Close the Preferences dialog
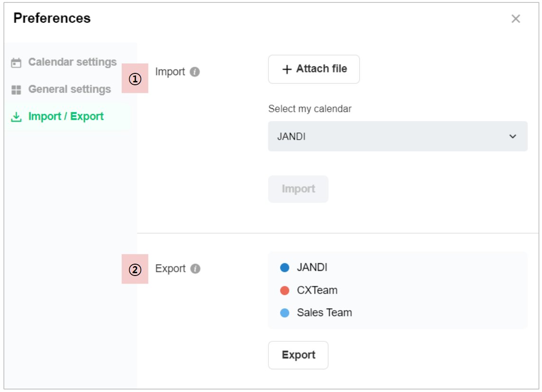The height and width of the screenshot is (392, 542). (x=515, y=19)
